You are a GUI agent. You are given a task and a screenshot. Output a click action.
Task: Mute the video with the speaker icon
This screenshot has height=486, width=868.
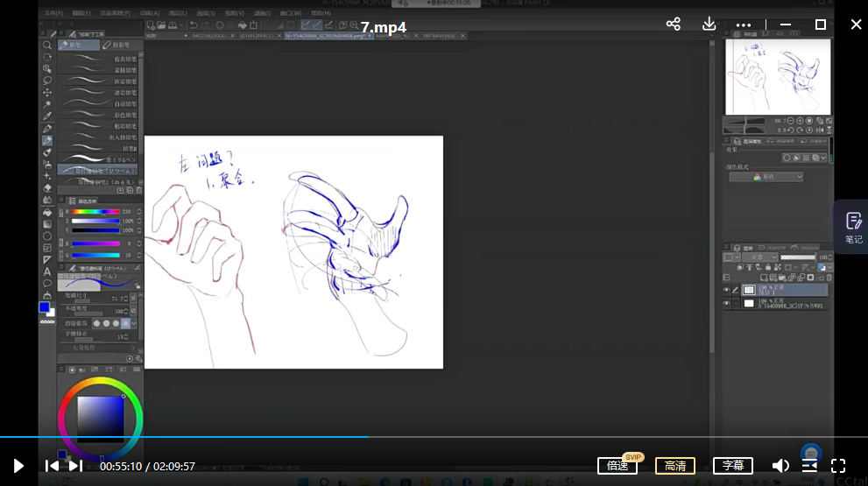point(780,466)
